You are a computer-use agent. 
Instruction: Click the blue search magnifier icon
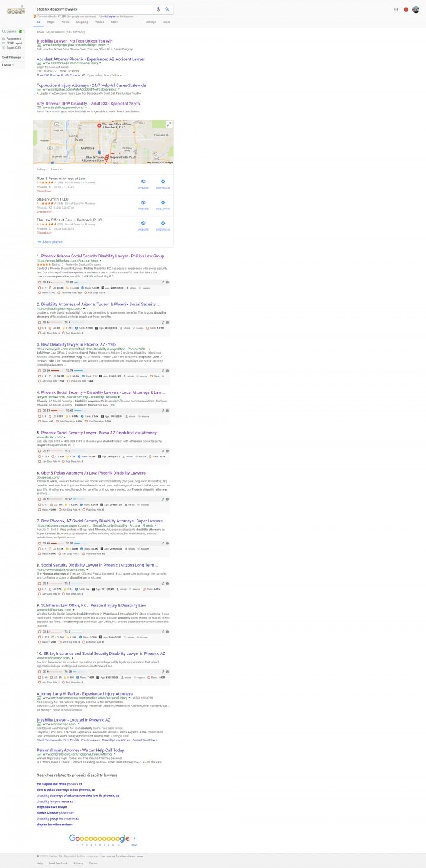click(x=167, y=9)
